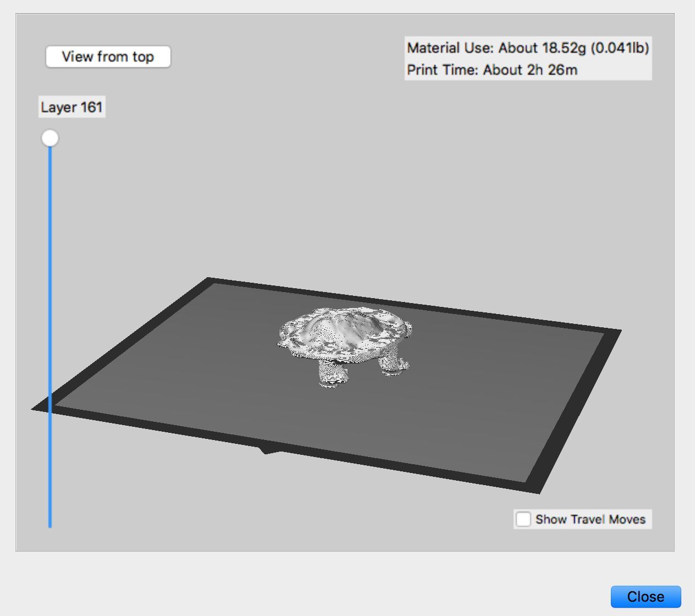Click the turtle model's front left leg

[332, 373]
